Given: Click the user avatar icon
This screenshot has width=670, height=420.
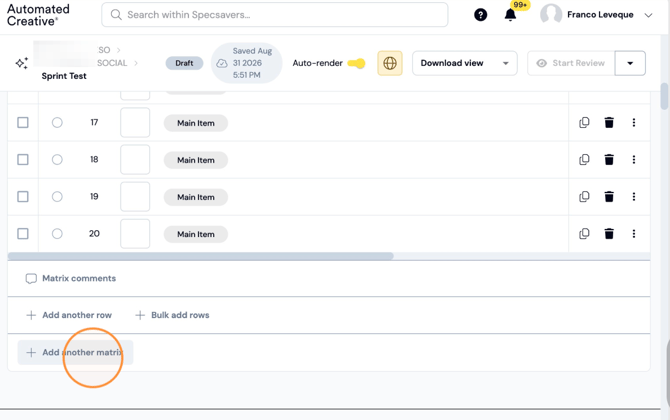Looking at the screenshot, I should pos(551,15).
